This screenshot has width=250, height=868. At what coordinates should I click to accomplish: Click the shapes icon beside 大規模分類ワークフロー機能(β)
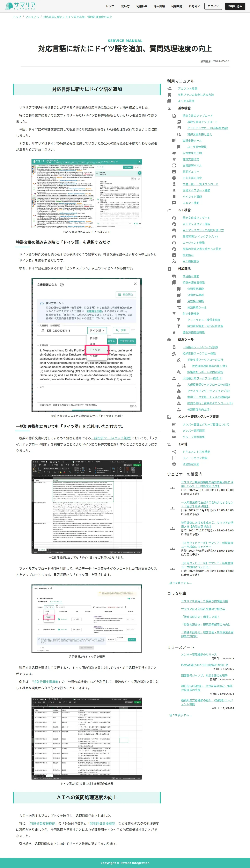tap(174, 379)
